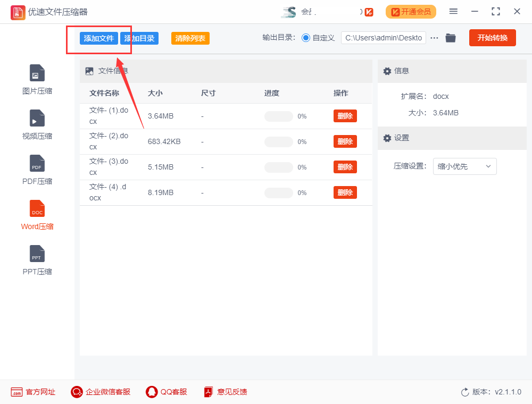Click the three-dots browse output path button

(x=434, y=38)
